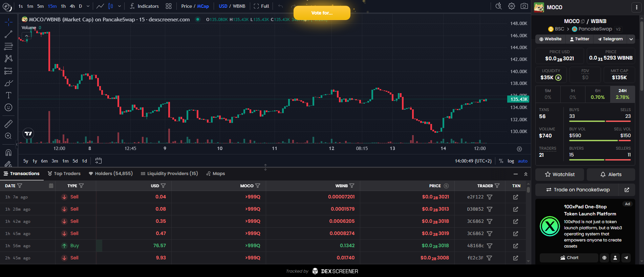Click Trade on PancakeSwap button
This screenshot has width=644, height=277.
pos(577,190)
